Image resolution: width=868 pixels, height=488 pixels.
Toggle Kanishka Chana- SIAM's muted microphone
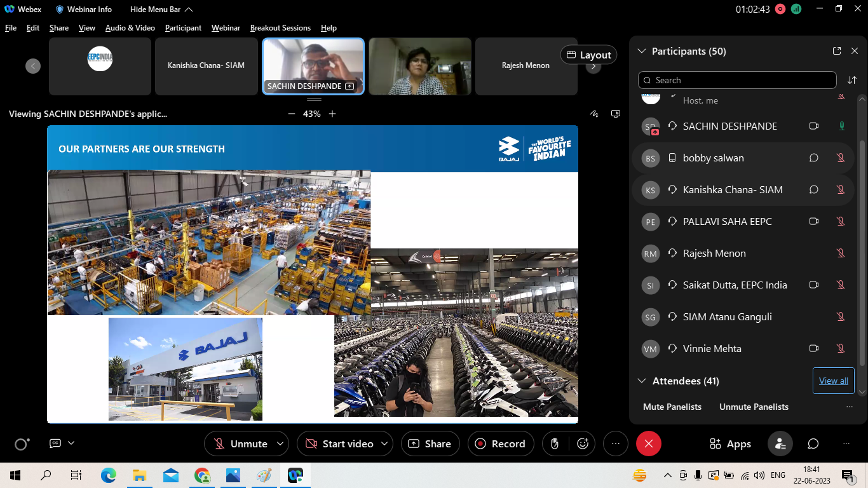(841, 189)
